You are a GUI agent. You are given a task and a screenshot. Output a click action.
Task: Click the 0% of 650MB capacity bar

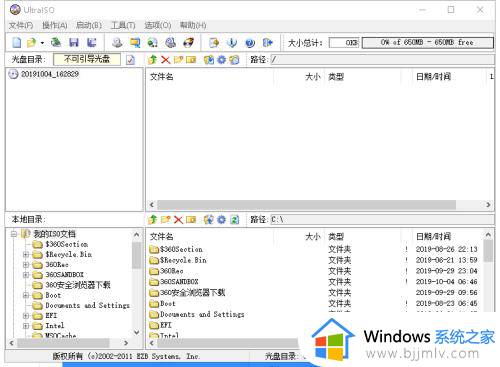coord(428,43)
